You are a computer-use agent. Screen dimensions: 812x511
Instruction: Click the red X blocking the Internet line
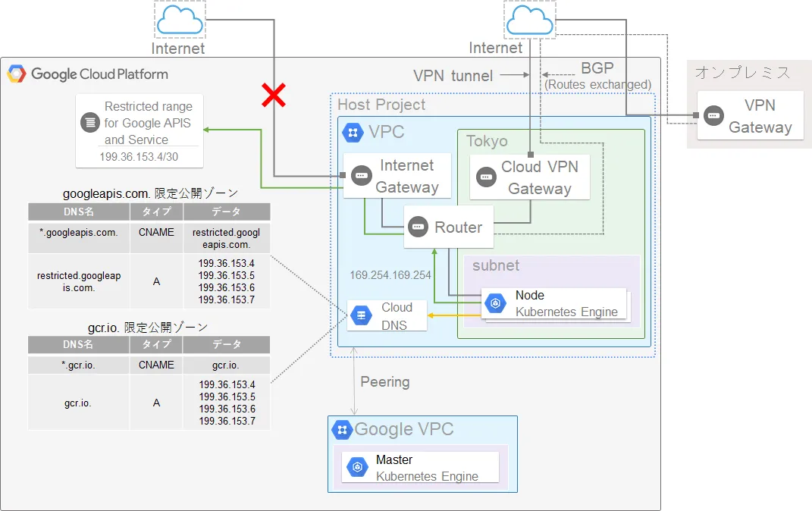coord(274,96)
